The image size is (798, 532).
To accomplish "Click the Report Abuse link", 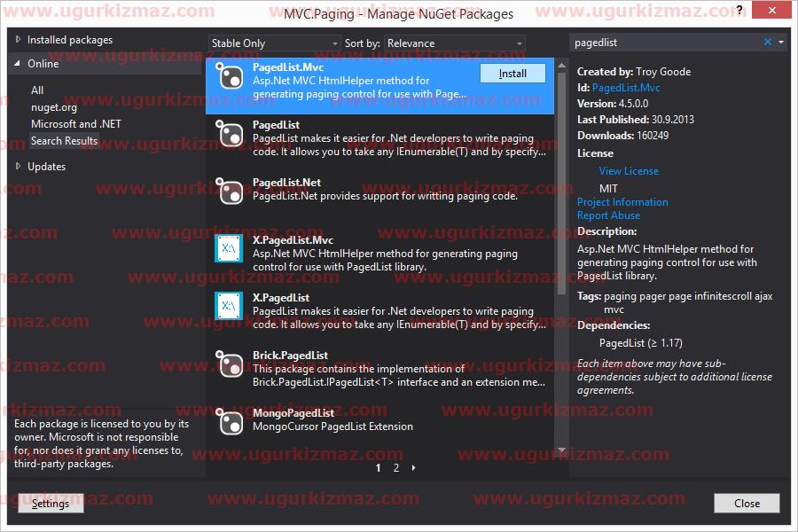I will pyautogui.click(x=608, y=215).
